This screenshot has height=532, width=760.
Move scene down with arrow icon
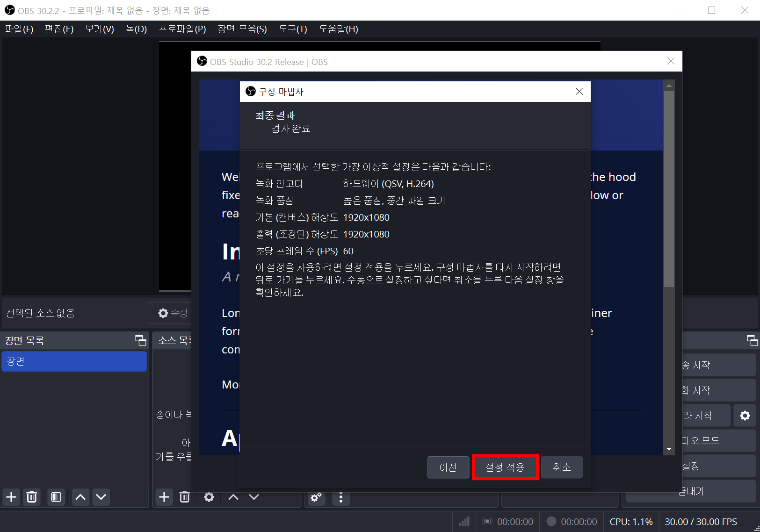(101, 497)
